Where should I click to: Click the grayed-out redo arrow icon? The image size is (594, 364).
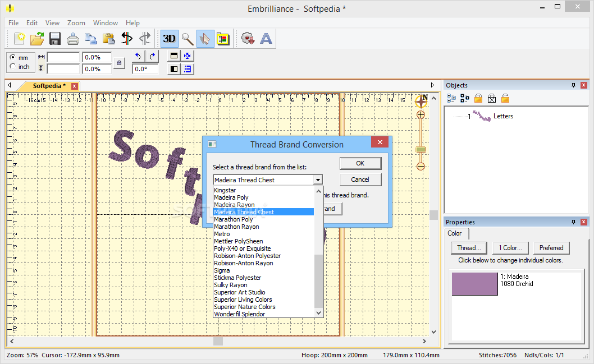145,39
